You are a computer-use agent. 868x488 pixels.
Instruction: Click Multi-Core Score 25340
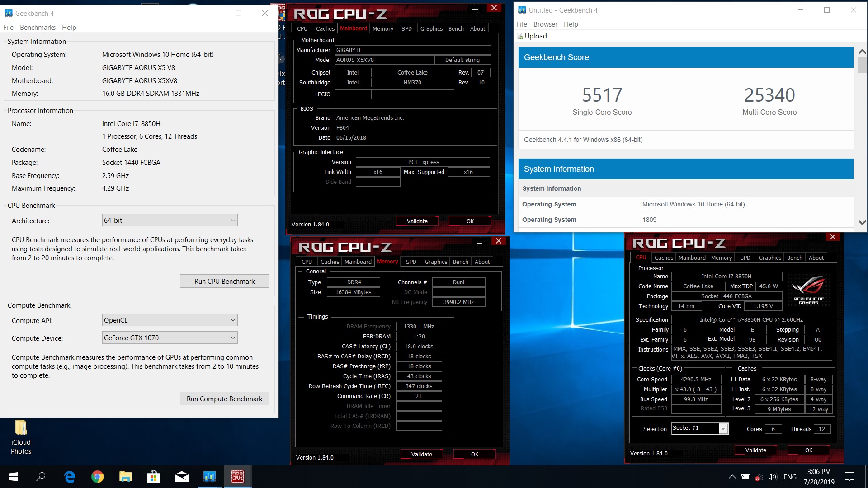click(769, 95)
